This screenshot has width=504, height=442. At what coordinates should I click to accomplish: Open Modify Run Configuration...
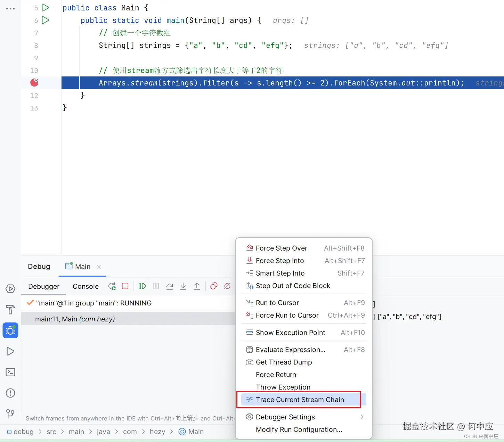pos(304,429)
